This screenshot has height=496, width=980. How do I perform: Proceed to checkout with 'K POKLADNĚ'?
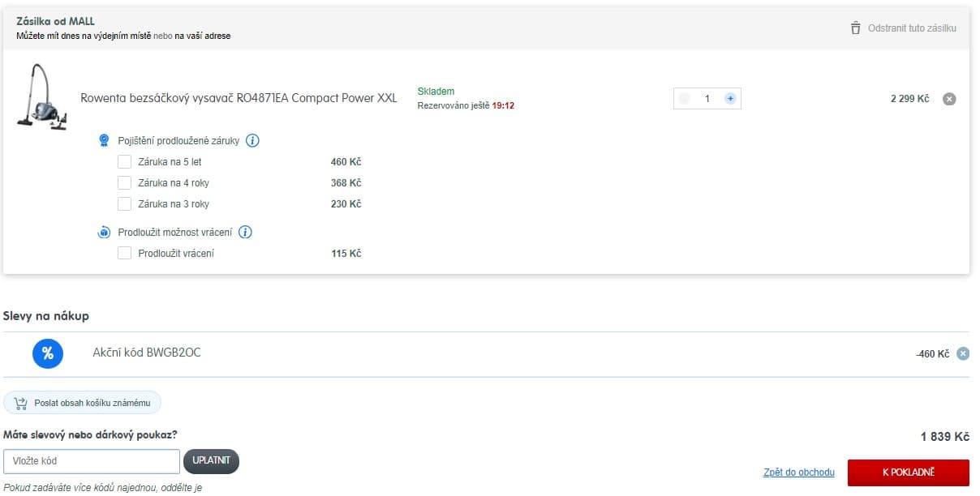point(909,472)
